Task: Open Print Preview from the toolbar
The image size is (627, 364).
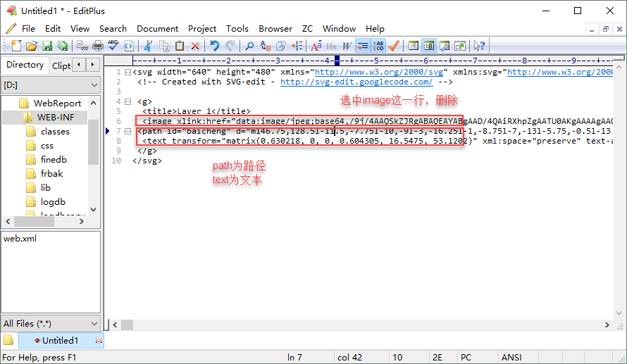Action: coord(82,46)
